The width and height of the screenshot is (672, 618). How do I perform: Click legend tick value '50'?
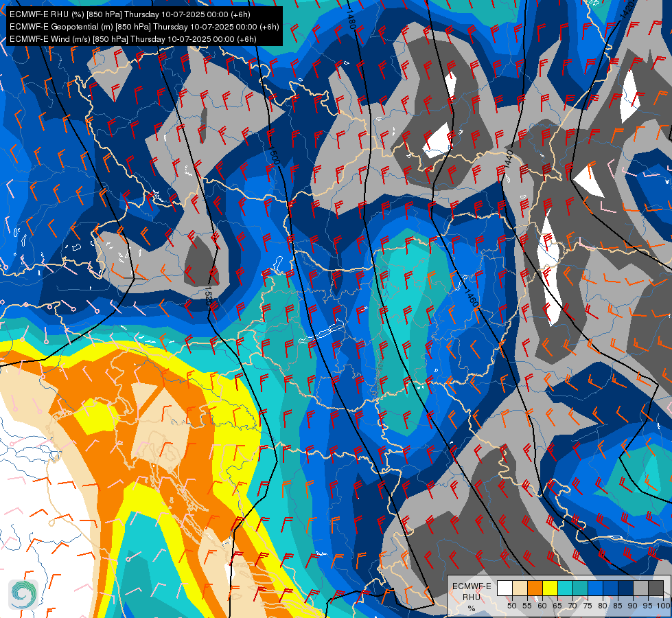[x=511, y=606]
